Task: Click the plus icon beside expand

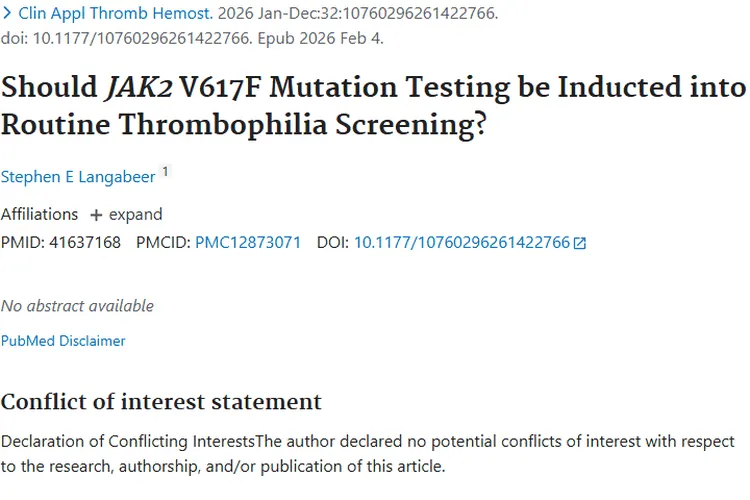Action: point(96,215)
